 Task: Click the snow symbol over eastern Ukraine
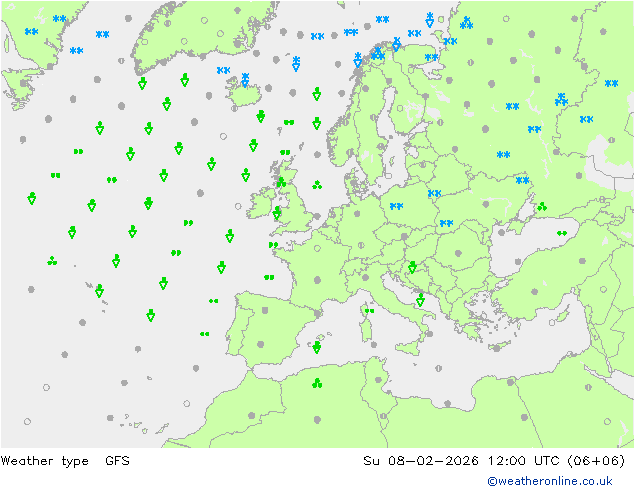click(x=522, y=180)
